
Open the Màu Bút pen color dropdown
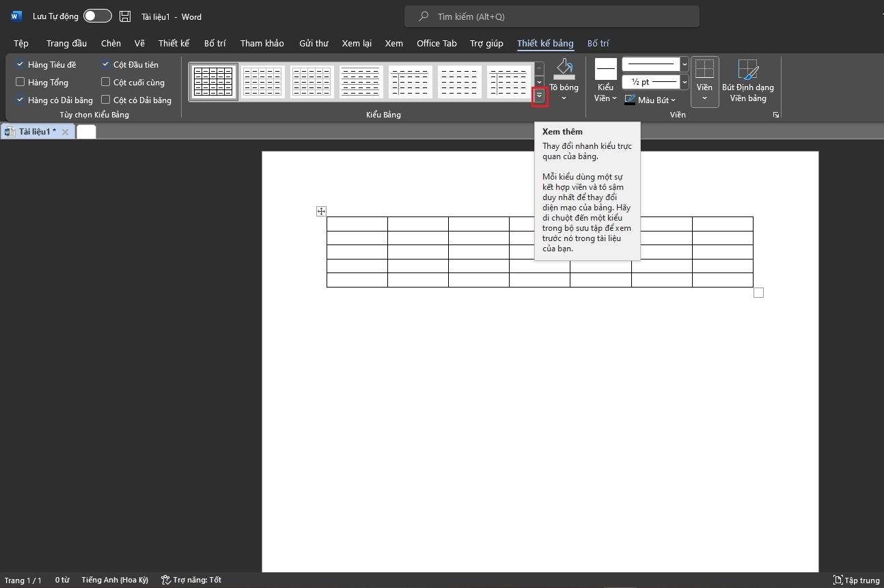[673, 100]
